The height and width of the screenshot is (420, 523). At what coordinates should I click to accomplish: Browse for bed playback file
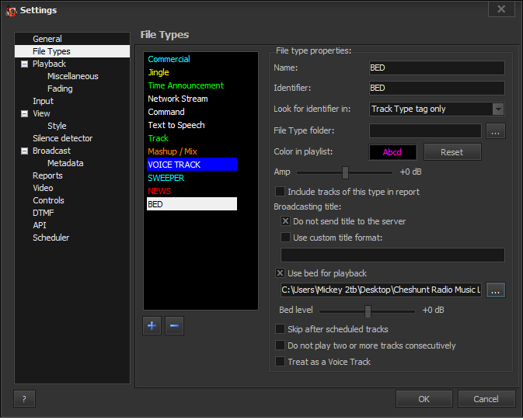click(495, 291)
